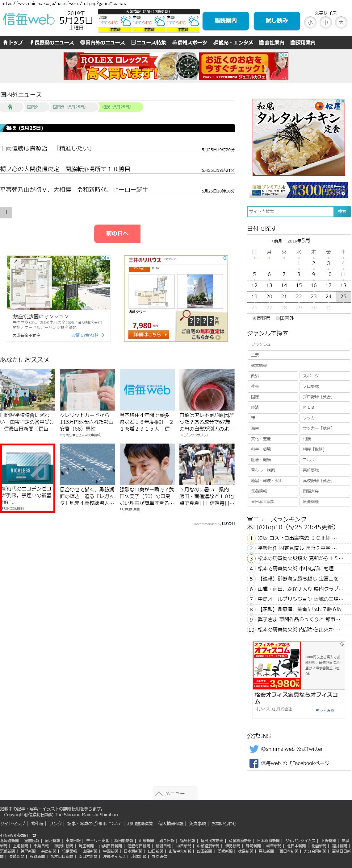The height and width of the screenshot is (868, 352).
Task: Open 長野県のニュース menu
Action: coord(52,43)
